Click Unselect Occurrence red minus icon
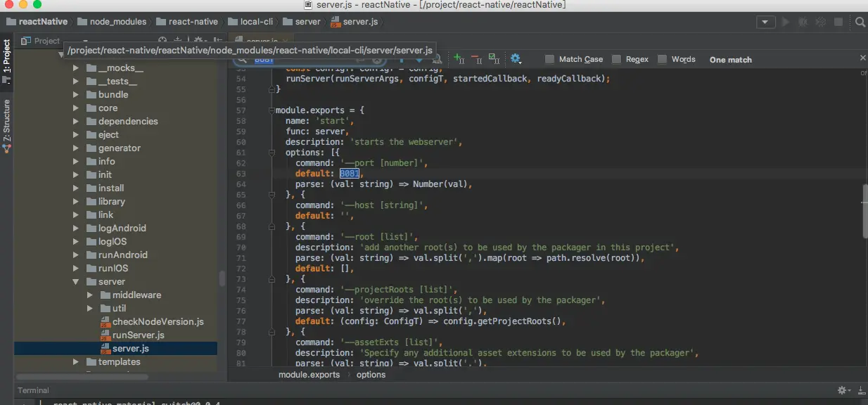Screen dimensions: 868x405 476,59
